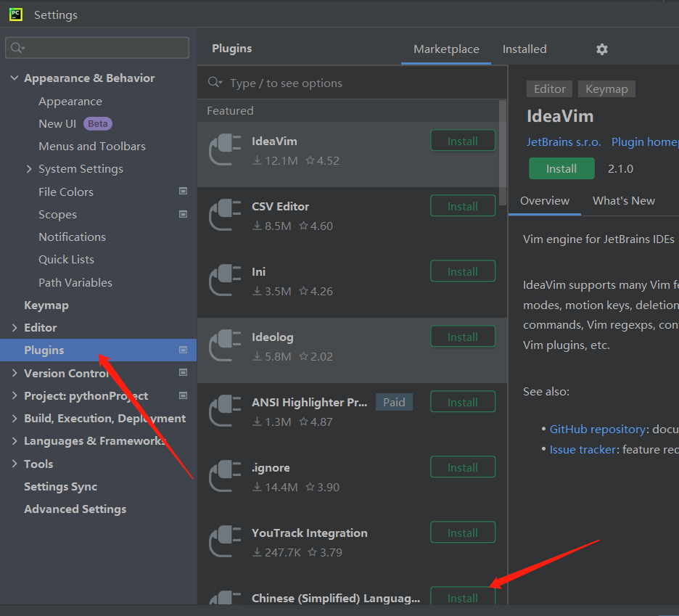The width and height of the screenshot is (679, 616).
Task: Expand the Languages & Frameworks section
Action: click(x=13, y=440)
